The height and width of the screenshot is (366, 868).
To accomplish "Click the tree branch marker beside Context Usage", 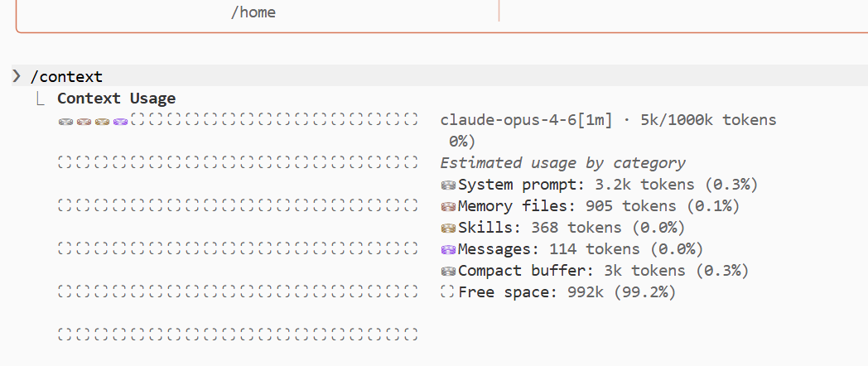I will (39, 99).
